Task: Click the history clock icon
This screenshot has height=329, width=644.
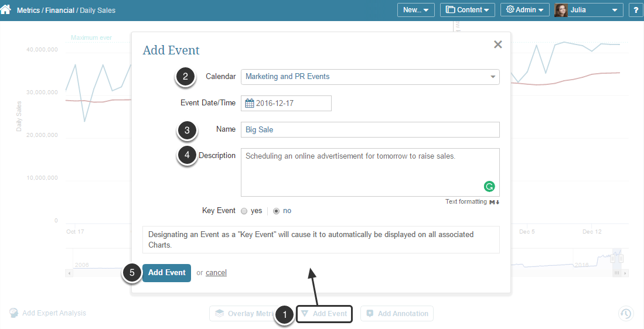Action: pos(626,314)
